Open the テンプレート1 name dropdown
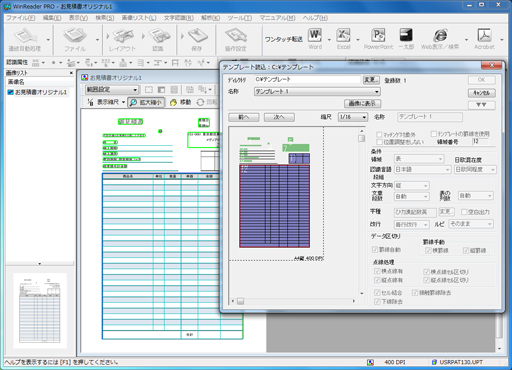 (317, 91)
